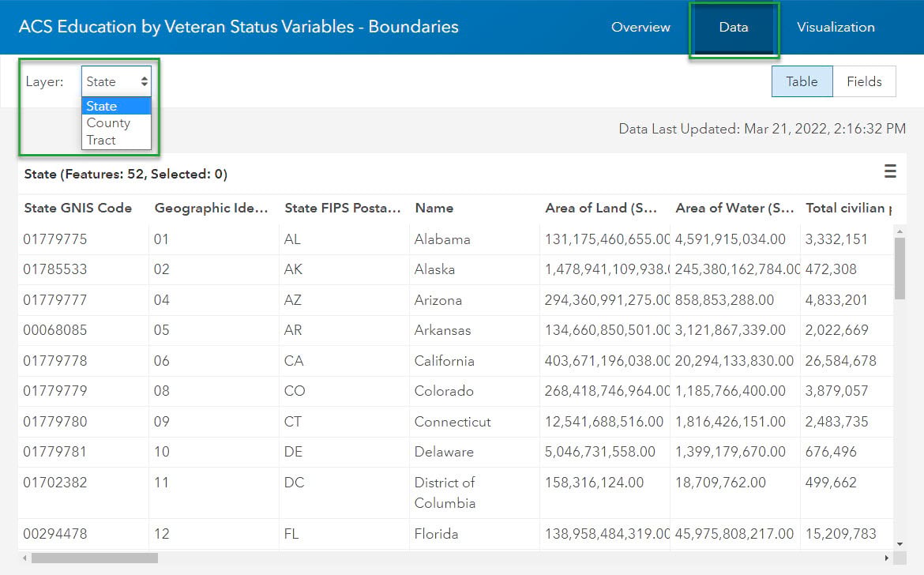Click the ACS Education by Veteran Status title
Viewport: 924px width, 575px height.
tap(239, 27)
